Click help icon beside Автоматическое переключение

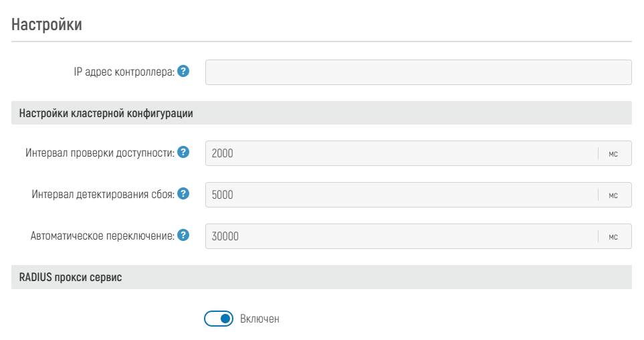click(183, 235)
